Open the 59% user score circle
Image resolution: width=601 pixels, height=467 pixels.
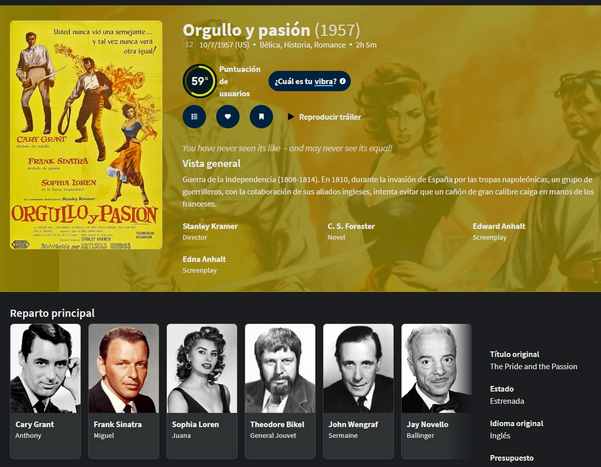[x=199, y=81]
